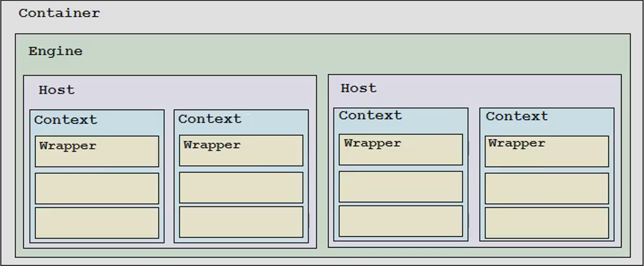Select the first Context label in left Host
644x266 pixels.
click(x=66, y=120)
